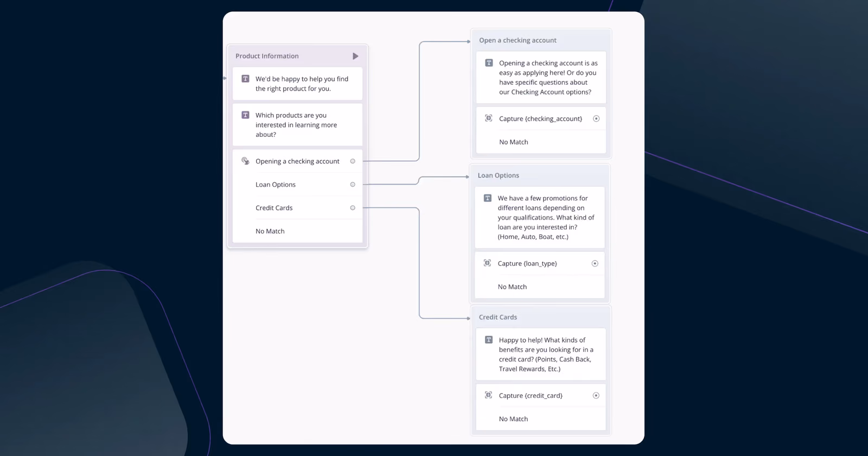The height and width of the screenshot is (456, 868).
Task: Click the Loan Options choice output port
Action: (353, 185)
